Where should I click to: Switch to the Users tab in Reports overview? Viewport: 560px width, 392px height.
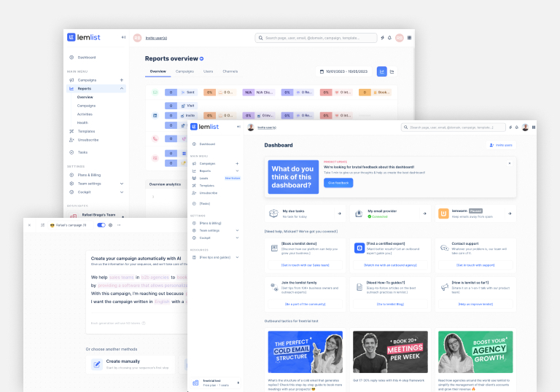pos(209,71)
